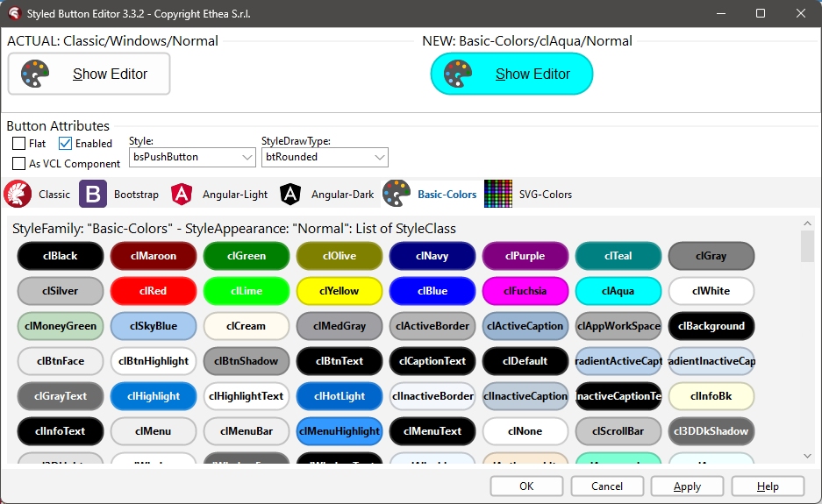Pick the clOlive style swatch

pos(340,256)
